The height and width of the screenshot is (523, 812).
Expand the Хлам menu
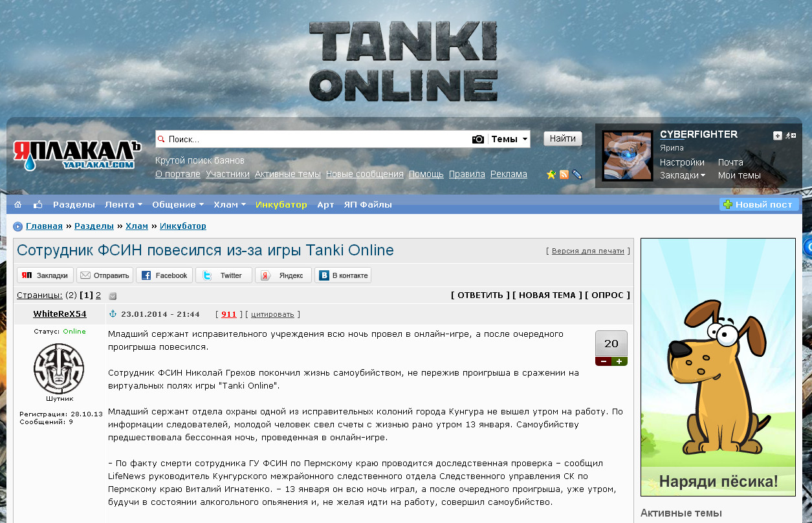(230, 204)
